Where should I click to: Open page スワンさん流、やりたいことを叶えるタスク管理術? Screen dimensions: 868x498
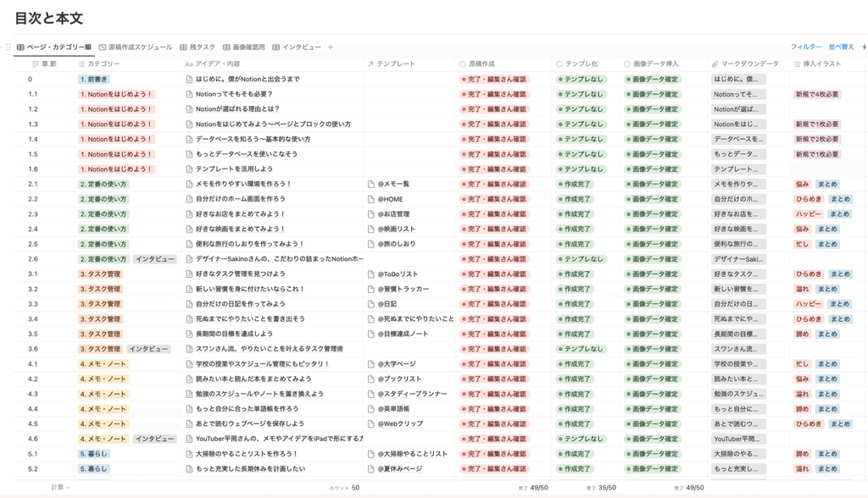[270, 349]
